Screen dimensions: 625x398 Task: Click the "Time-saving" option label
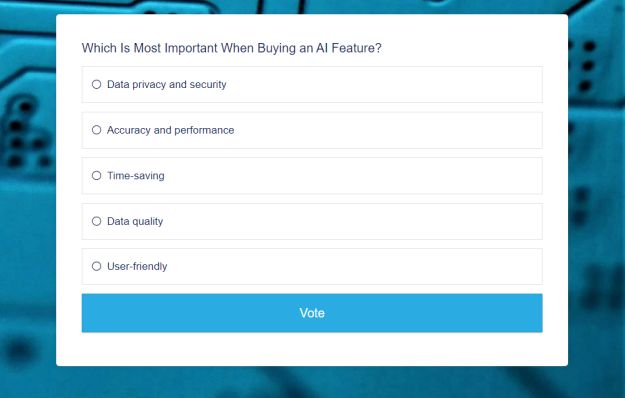tap(136, 176)
